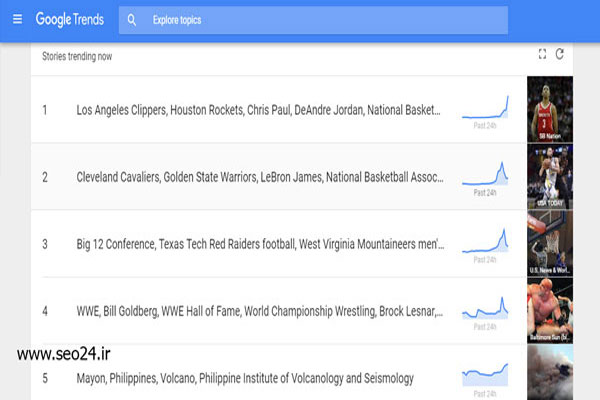Expand stories panel to fullscreen
Viewport: 600px width, 400px height.
click(542, 54)
